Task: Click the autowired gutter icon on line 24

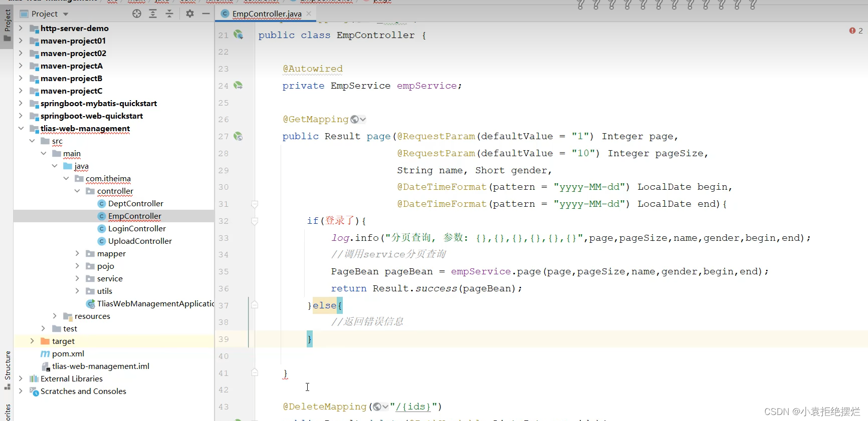Action: (239, 86)
